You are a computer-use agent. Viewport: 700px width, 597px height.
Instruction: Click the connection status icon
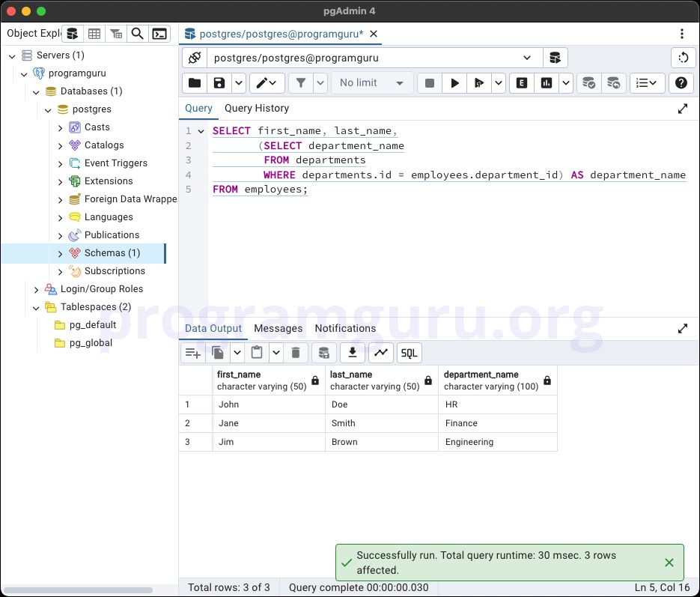(195, 58)
